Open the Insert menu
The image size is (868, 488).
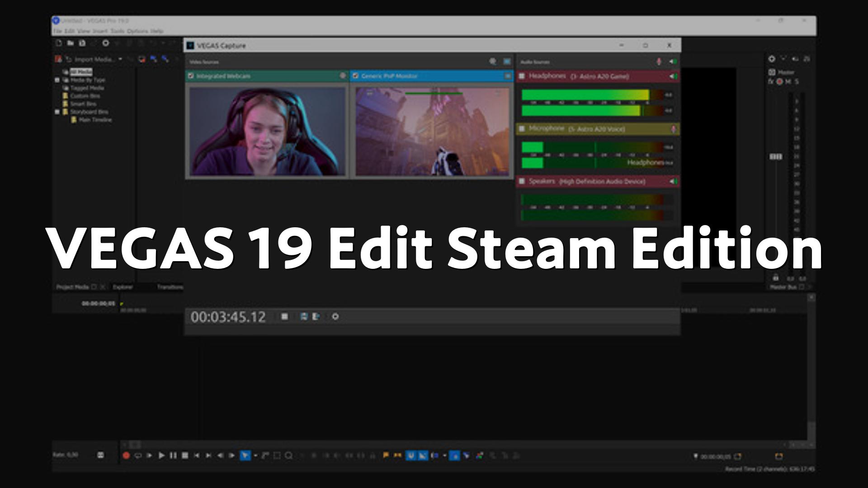[x=100, y=31]
